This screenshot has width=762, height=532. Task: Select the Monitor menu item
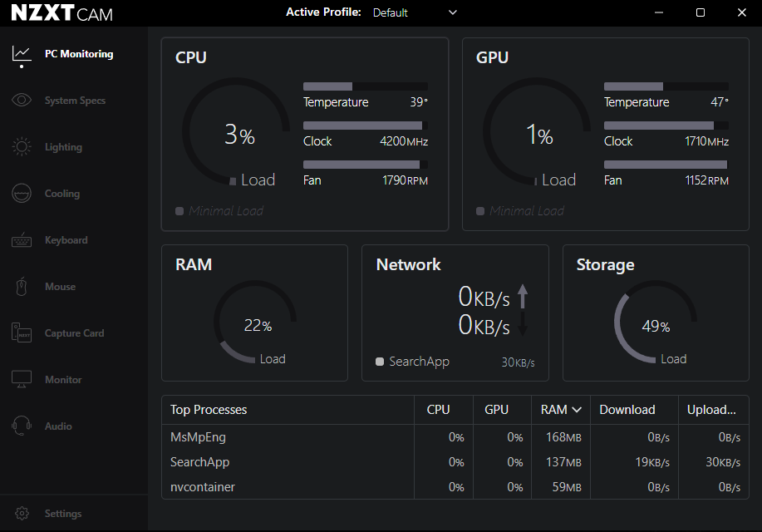pyautogui.click(x=63, y=380)
